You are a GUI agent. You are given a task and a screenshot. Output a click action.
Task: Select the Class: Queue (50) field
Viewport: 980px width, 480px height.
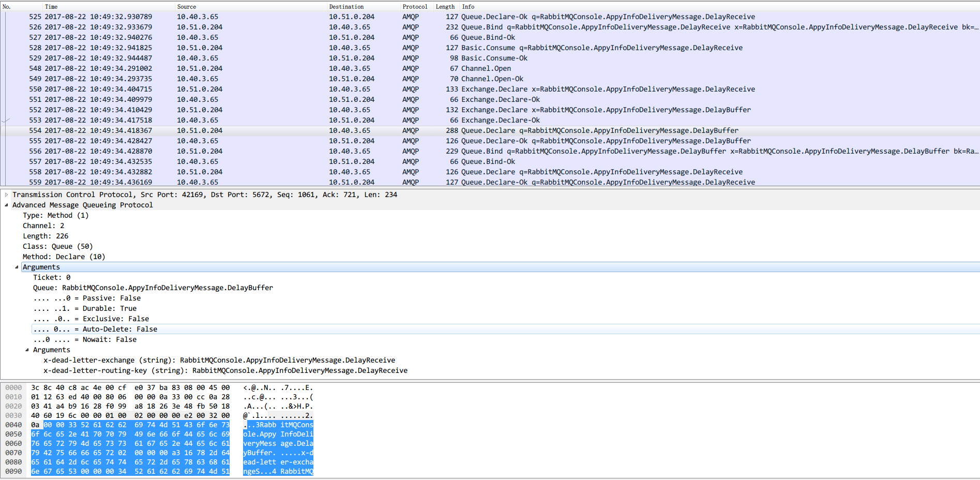[x=58, y=247]
